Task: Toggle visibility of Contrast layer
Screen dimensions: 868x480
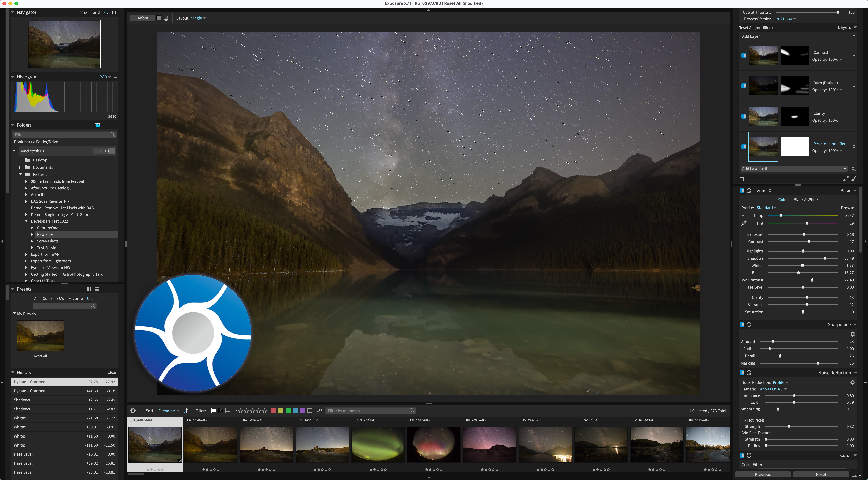Action: [744, 55]
